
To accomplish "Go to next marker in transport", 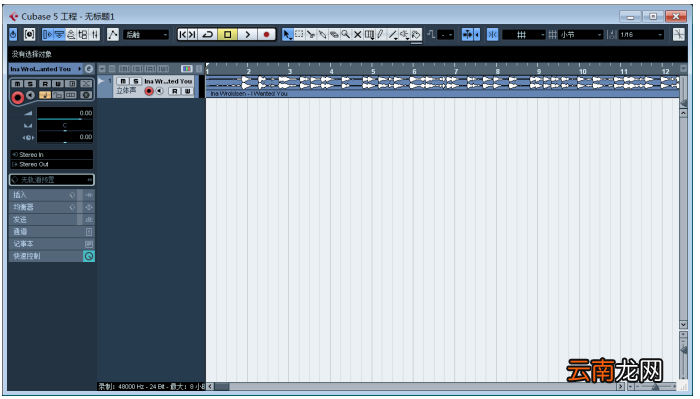I will click(x=192, y=34).
